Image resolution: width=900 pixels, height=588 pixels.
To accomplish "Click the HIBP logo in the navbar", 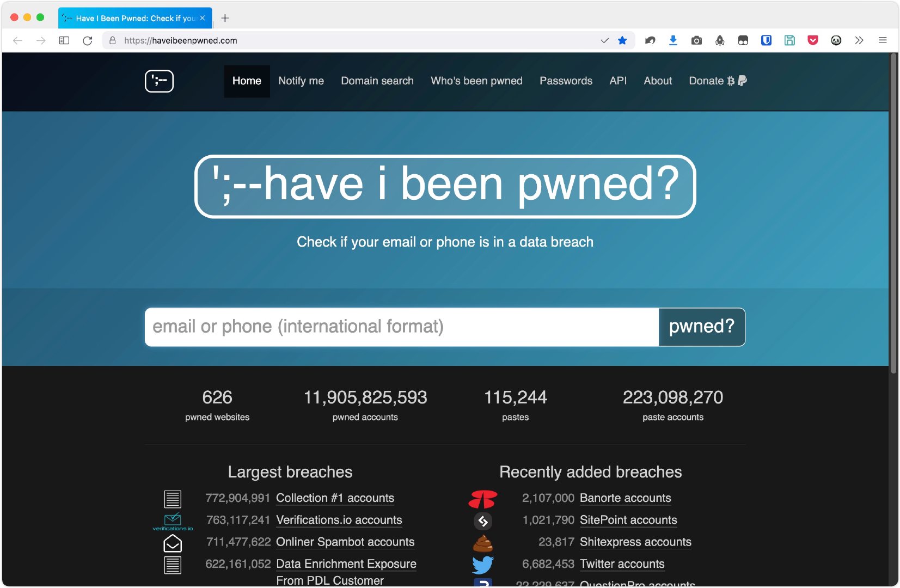I will pos(159,81).
